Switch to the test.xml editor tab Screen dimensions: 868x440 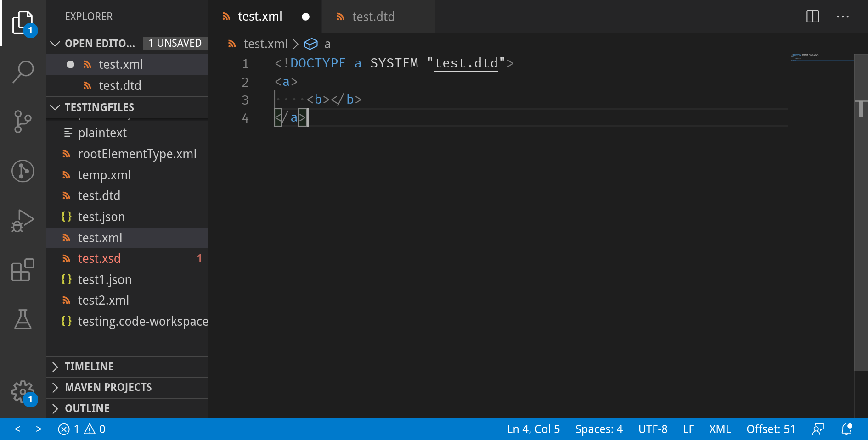coord(265,17)
